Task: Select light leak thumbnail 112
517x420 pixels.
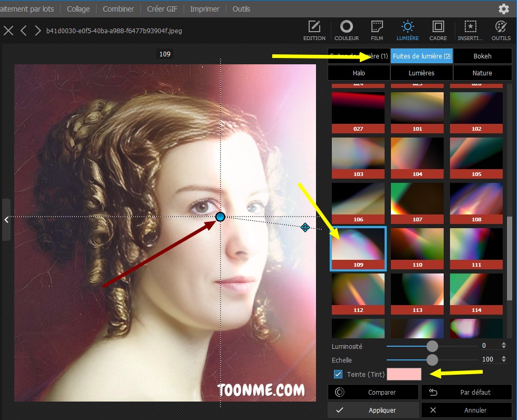Action: click(x=358, y=294)
